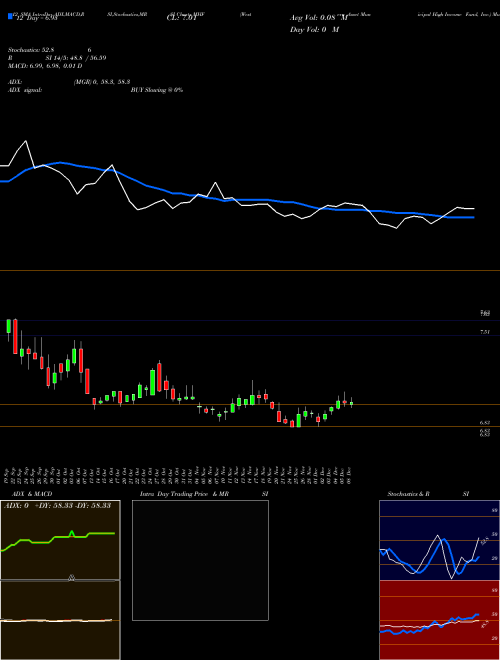Click the last candlestick on the price chart

[x=351, y=403]
